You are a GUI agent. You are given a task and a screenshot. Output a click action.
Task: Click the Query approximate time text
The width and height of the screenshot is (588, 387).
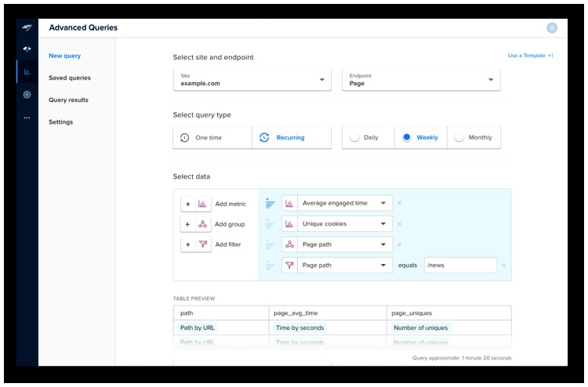tap(462, 358)
